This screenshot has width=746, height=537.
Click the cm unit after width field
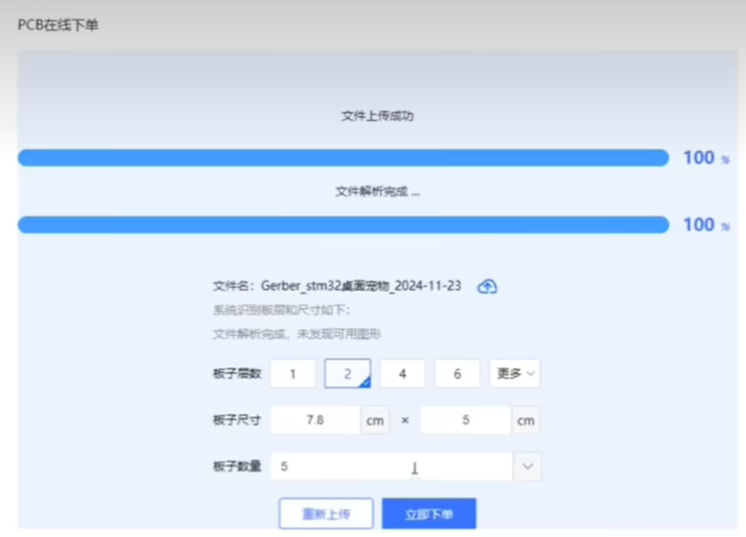coord(374,420)
